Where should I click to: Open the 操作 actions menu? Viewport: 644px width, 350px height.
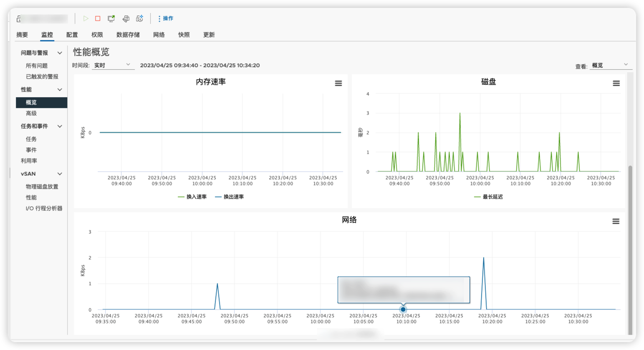click(x=166, y=18)
